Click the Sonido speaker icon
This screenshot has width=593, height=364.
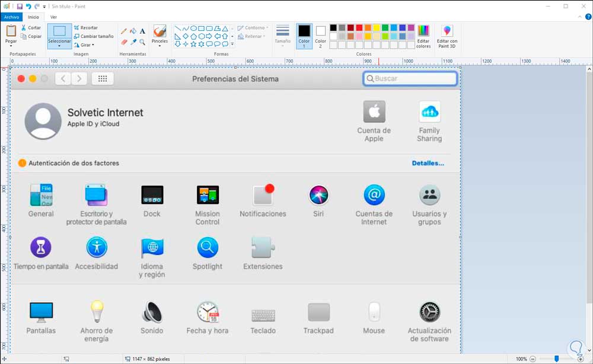click(152, 312)
